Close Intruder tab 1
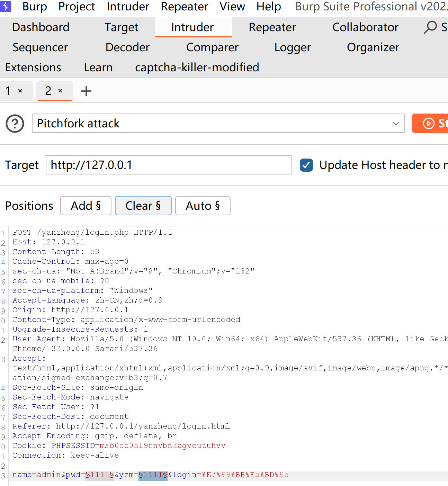Viewport: 448px width, 486px height. coord(20,91)
